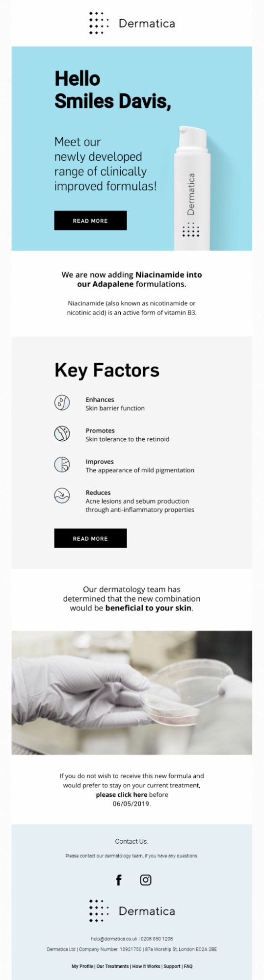This screenshot has height=980, width=264.
Task: Open Our Treatments footer link
Action: tap(113, 966)
